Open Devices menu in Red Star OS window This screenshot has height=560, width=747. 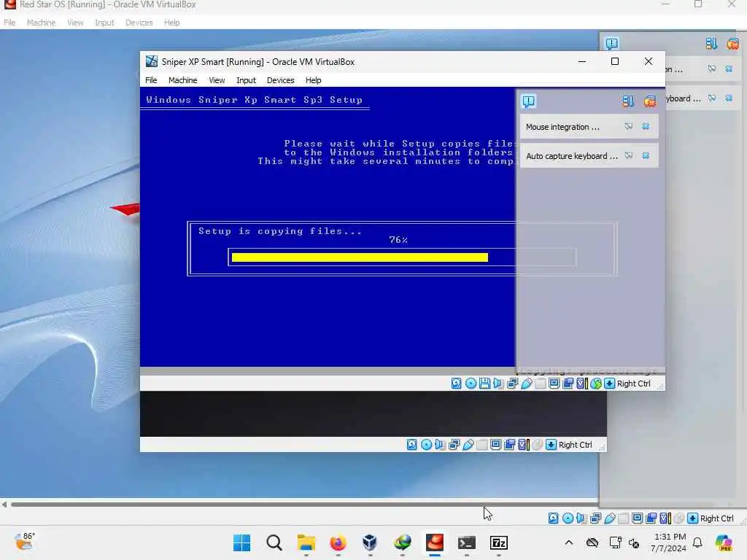pyautogui.click(x=139, y=23)
